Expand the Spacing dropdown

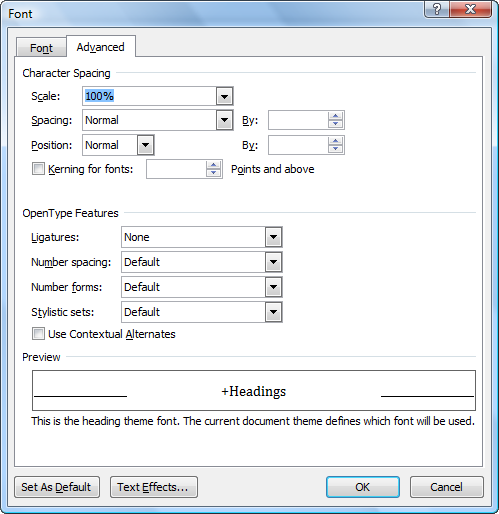click(224, 120)
